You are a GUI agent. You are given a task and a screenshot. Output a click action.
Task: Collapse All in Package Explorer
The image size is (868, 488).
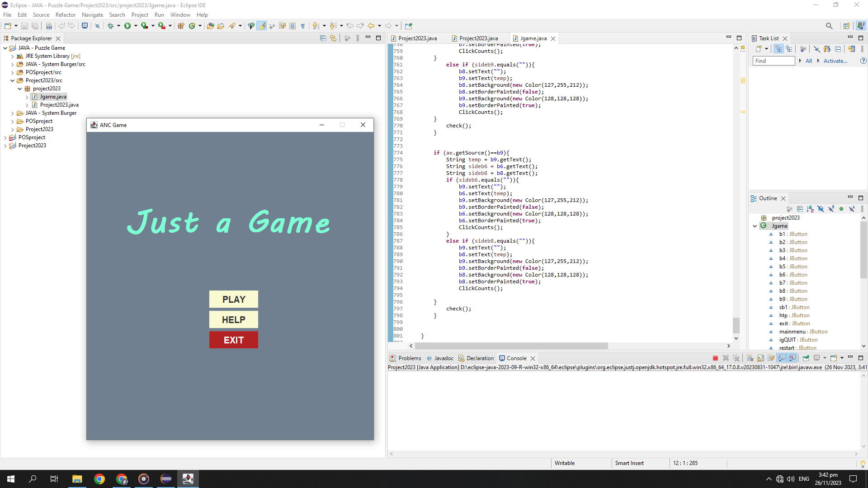323,38
